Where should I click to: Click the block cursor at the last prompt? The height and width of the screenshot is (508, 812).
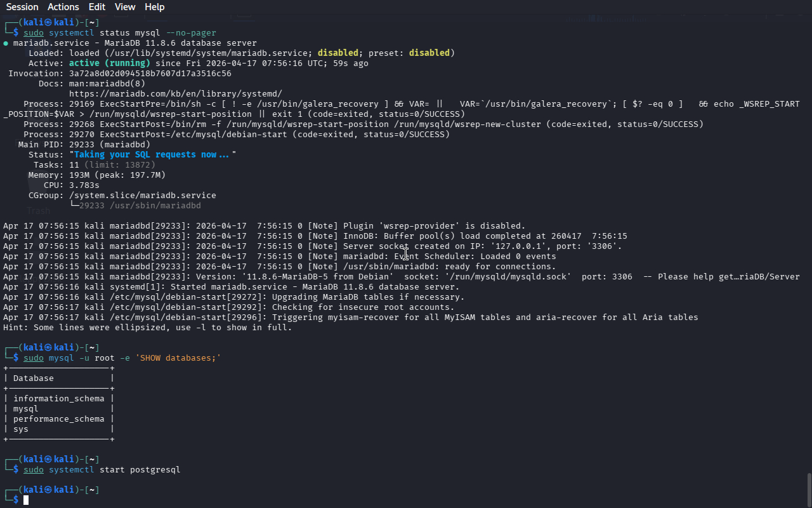(26, 500)
